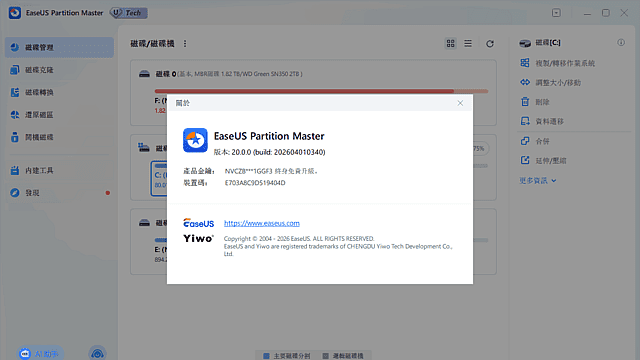This screenshot has width=640, height=360.
Task: Select the version 20.0.0 build text
Action: tap(269, 152)
